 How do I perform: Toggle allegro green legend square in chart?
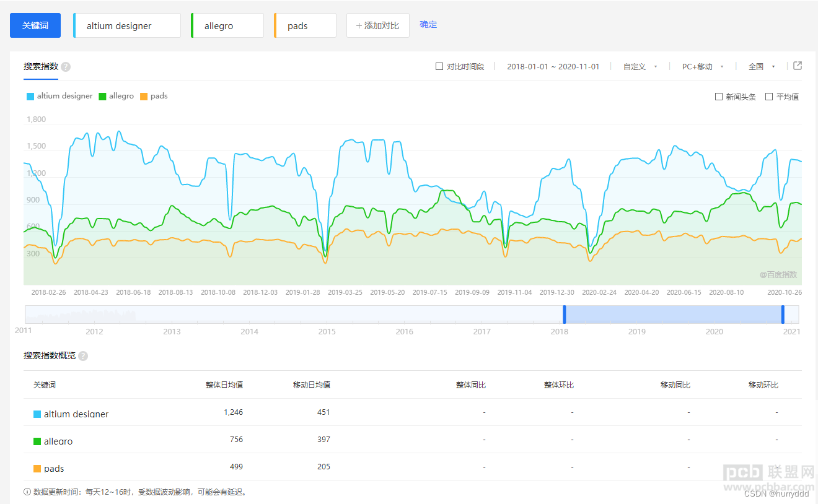tap(103, 97)
